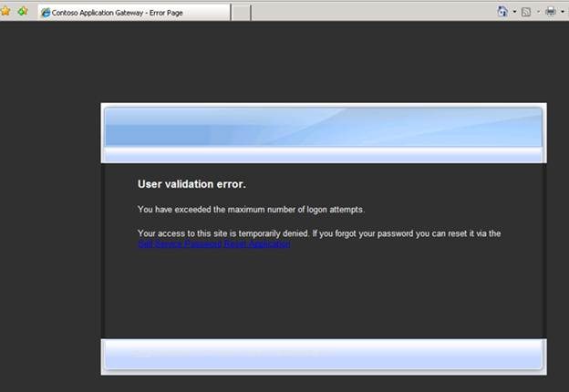Expand the Home button dropdown arrow
Screen dimensions: 569x392
pos(514,12)
